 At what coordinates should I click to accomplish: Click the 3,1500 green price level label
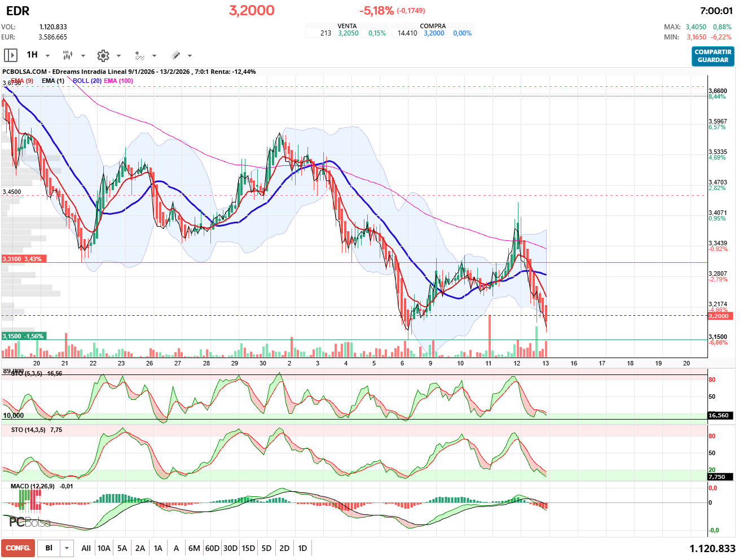23,336
